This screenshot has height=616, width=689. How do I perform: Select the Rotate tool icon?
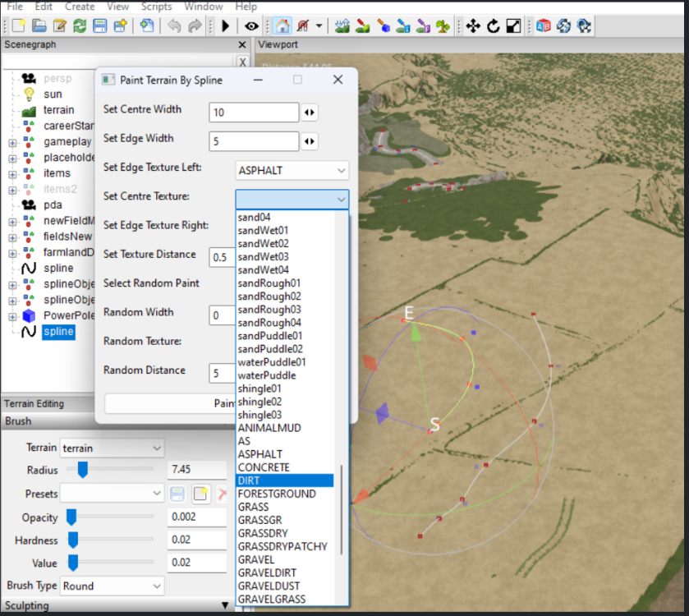[x=494, y=26]
